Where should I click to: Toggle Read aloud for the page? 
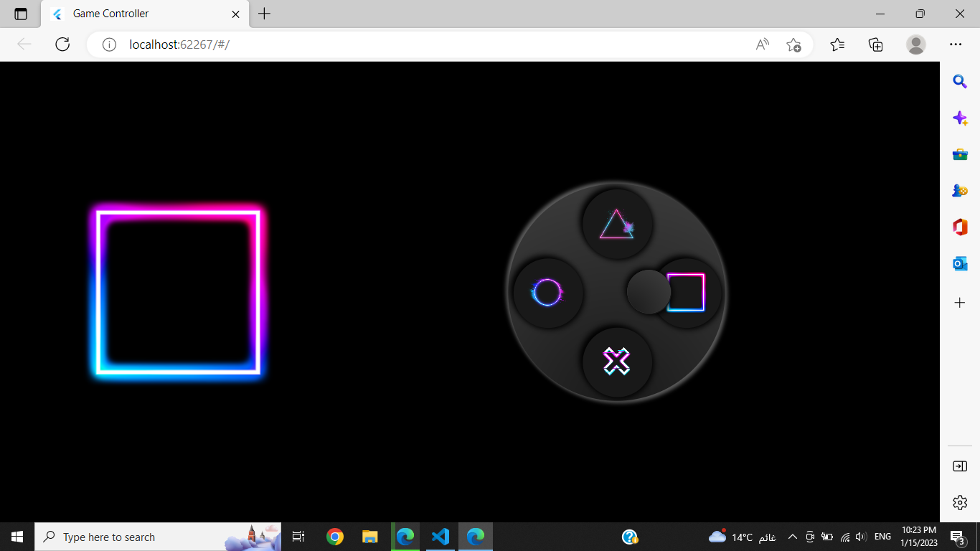pos(760,44)
